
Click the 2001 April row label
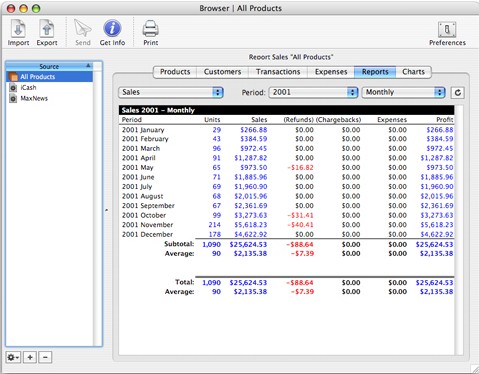point(139,158)
